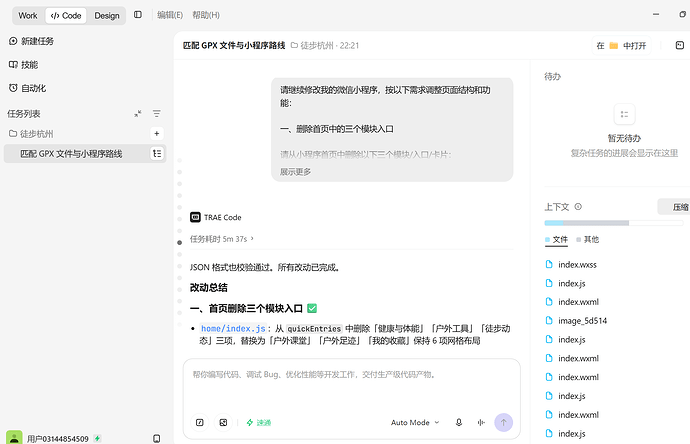690x444 pixels.
Task: Click the 待办 panel heading
Action: click(x=553, y=77)
